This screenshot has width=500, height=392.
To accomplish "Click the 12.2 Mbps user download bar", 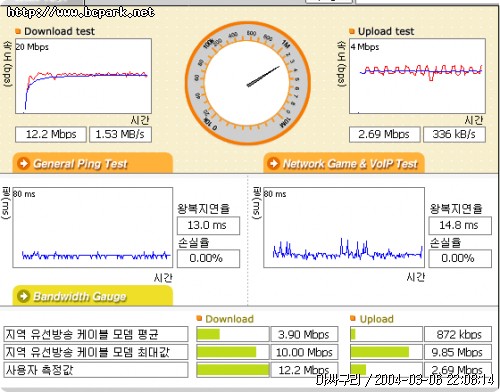I will [x=232, y=370].
